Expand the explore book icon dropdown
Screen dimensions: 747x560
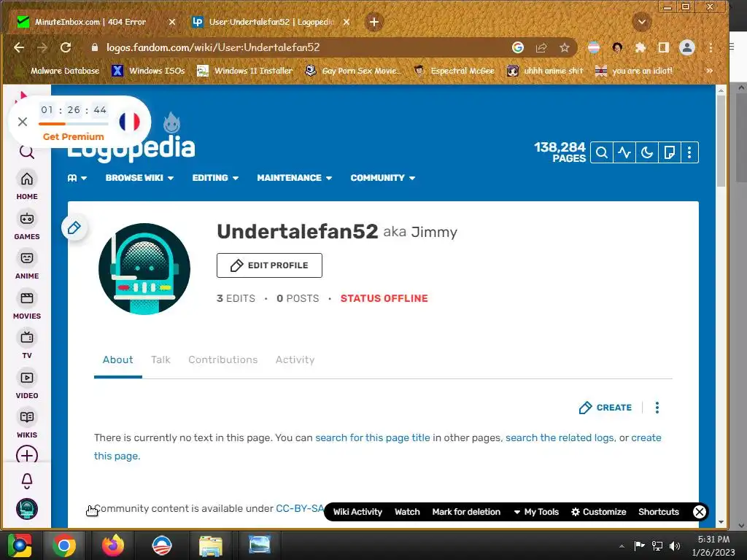point(77,178)
